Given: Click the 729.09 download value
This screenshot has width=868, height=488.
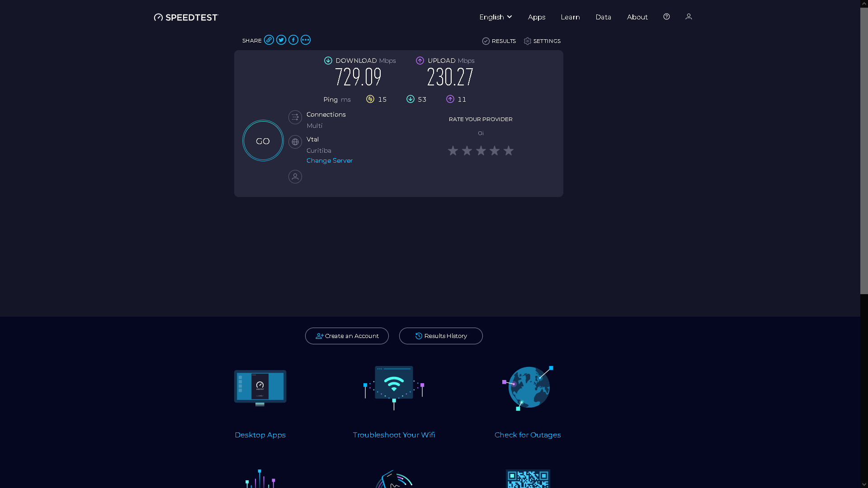Looking at the screenshot, I should point(358,77).
